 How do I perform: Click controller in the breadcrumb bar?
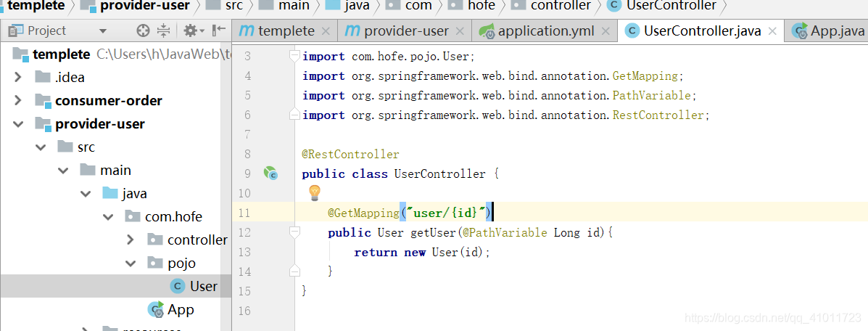[x=561, y=6]
